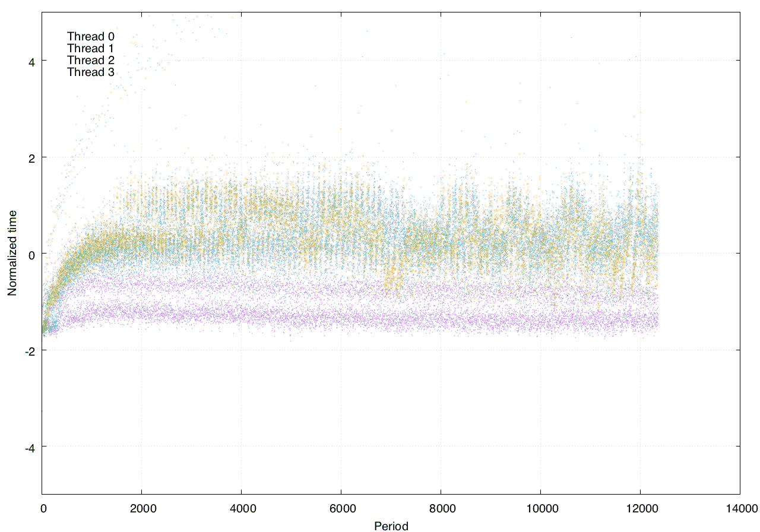This screenshot has width=760, height=532.
Task: Click the Thread 0 legend entry
Action: tap(90, 36)
